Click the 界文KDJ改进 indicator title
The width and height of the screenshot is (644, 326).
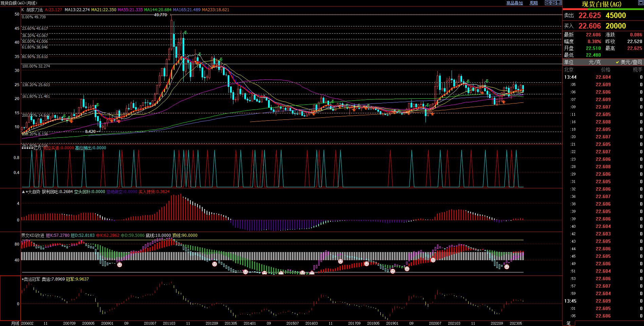[33, 235]
